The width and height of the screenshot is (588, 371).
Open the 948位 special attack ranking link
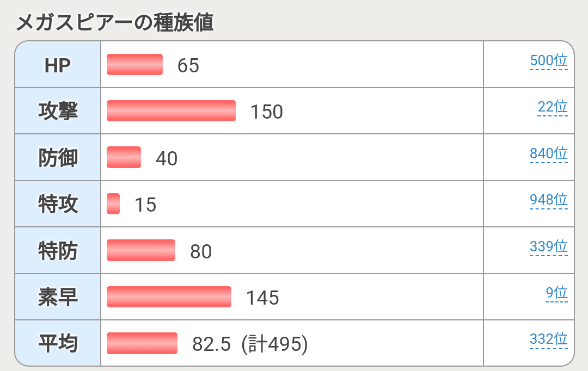pos(549,200)
